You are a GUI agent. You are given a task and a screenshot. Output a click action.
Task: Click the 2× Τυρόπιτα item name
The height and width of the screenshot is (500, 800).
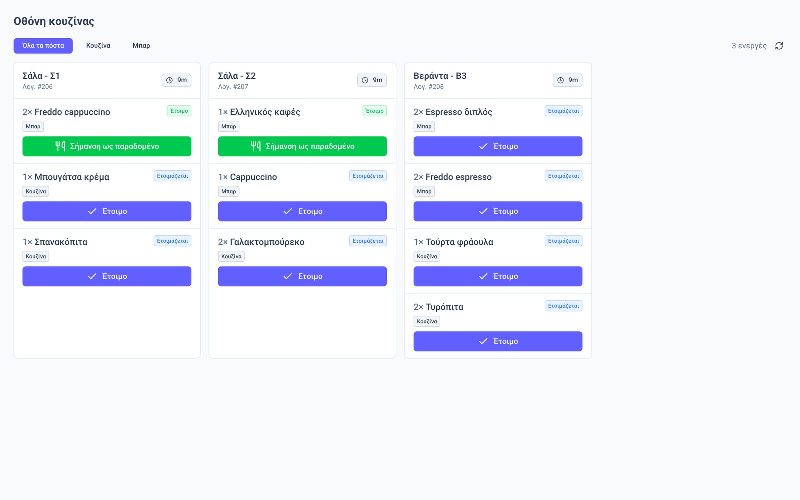439,307
